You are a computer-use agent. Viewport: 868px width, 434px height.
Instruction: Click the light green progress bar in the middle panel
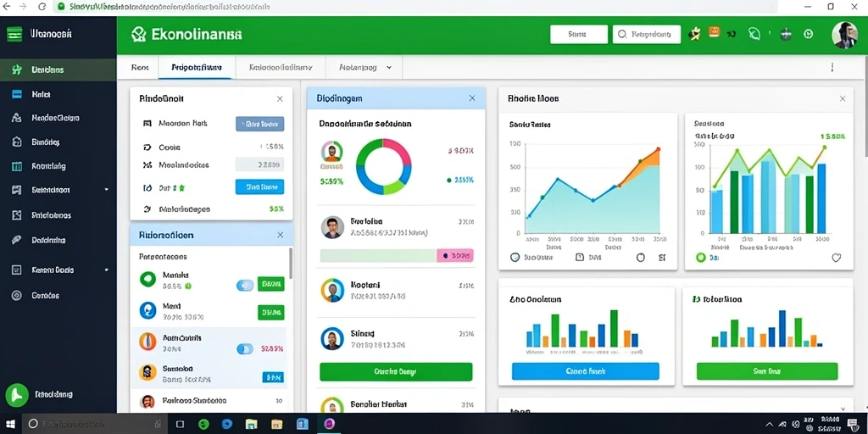coord(378,255)
